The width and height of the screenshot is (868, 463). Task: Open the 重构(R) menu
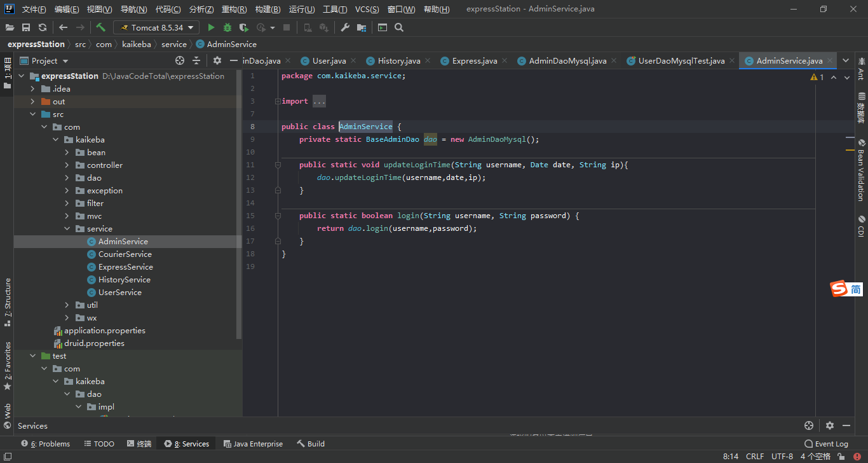coord(233,10)
